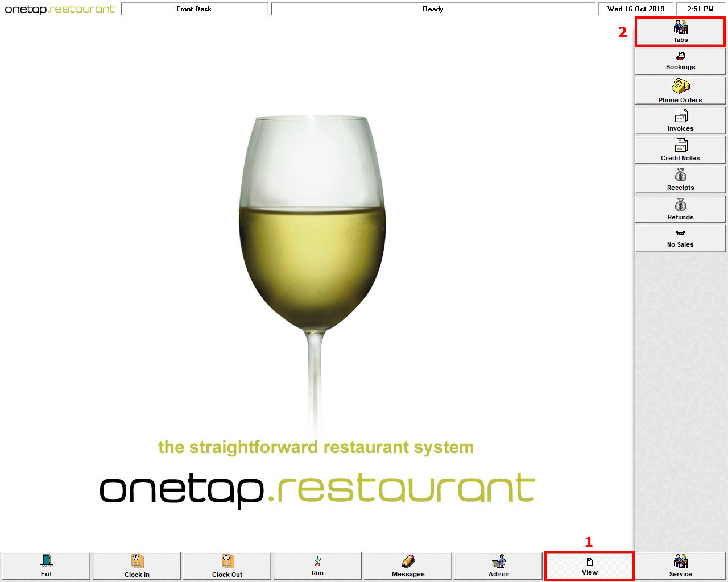Open the Messages tool
Viewport: 728px width, 582px height.
coord(408,566)
